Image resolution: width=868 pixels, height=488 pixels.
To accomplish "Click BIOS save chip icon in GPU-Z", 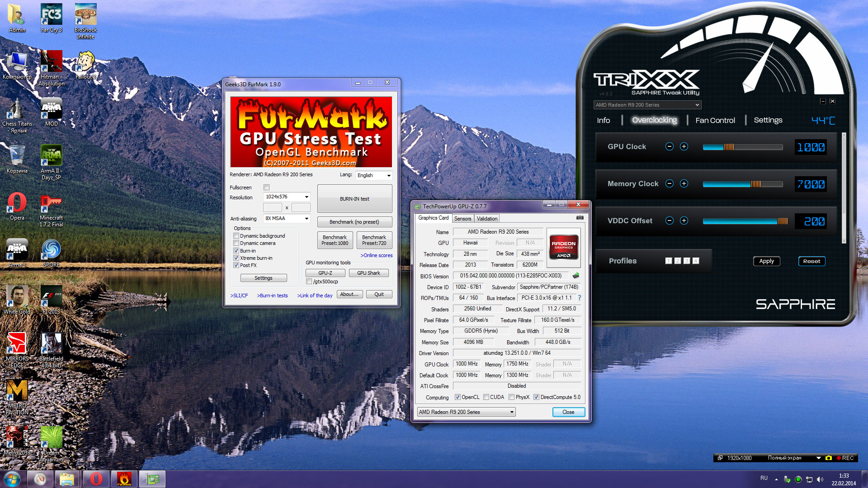I will [576, 276].
